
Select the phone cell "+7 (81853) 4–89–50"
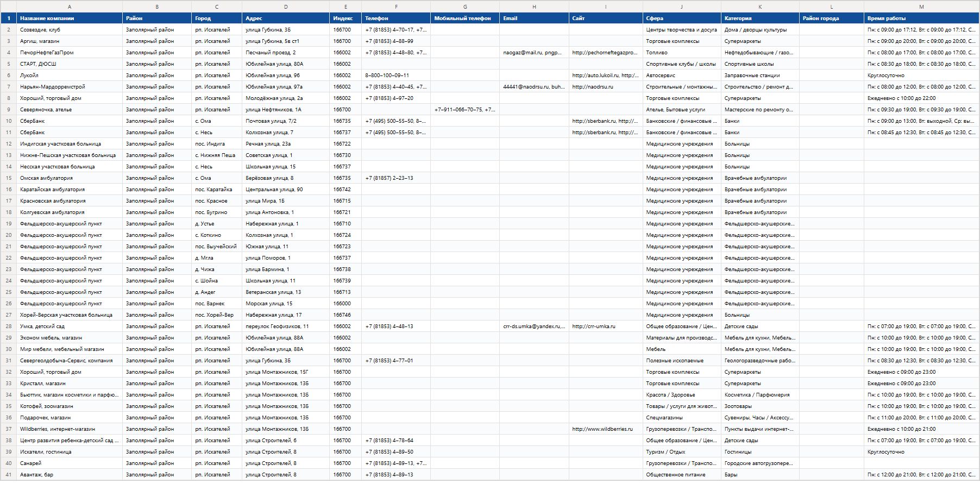coord(396,452)
